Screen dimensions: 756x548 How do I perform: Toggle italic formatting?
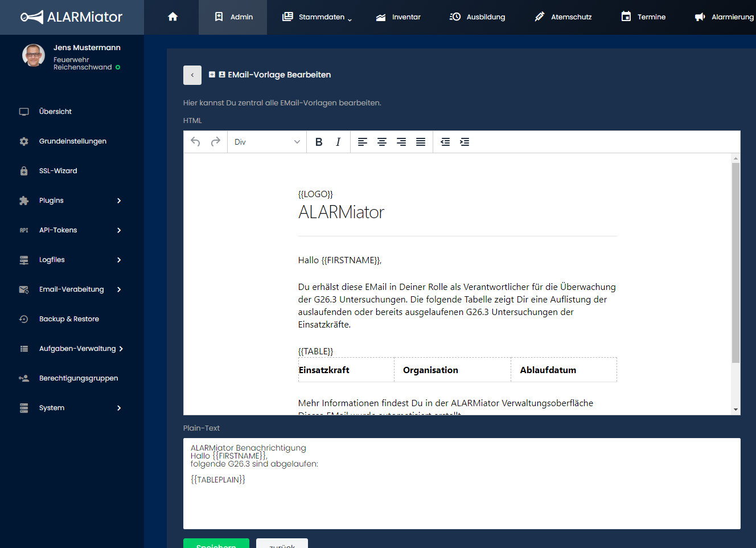tap(338, 142)
